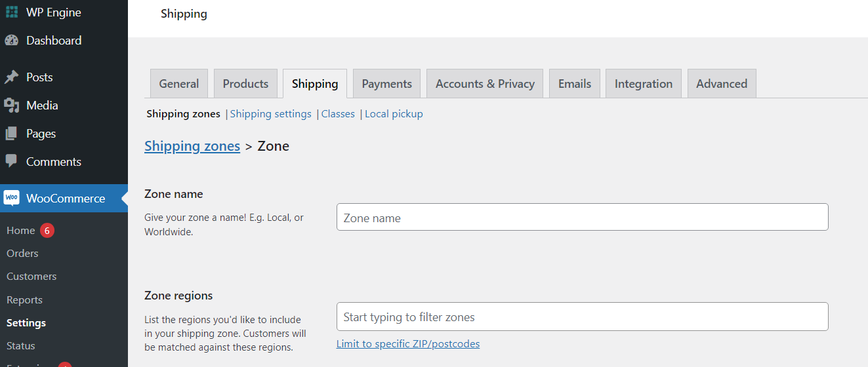Screen dimensions: 868x367
Task: Focus the Zone name text field
Action: (582, 218)
